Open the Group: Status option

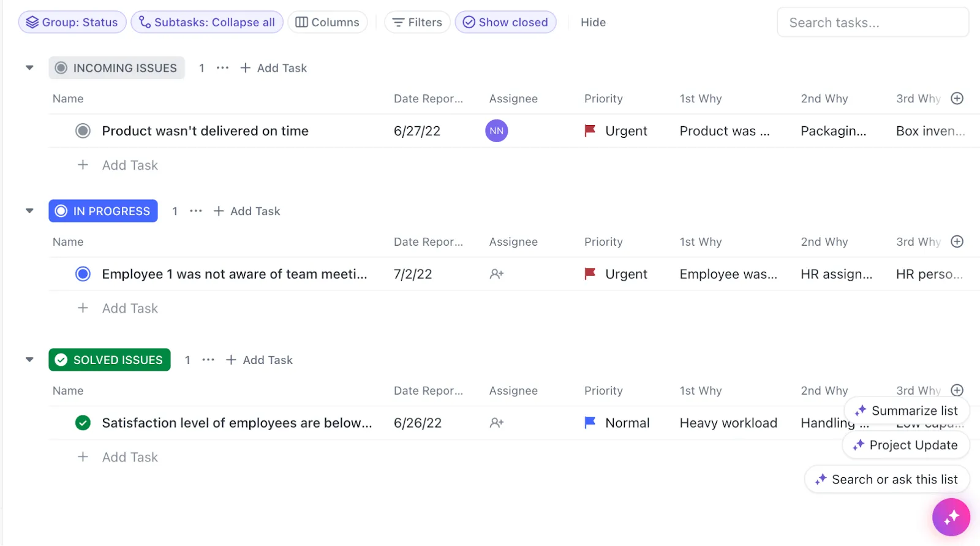pos(72,22)
